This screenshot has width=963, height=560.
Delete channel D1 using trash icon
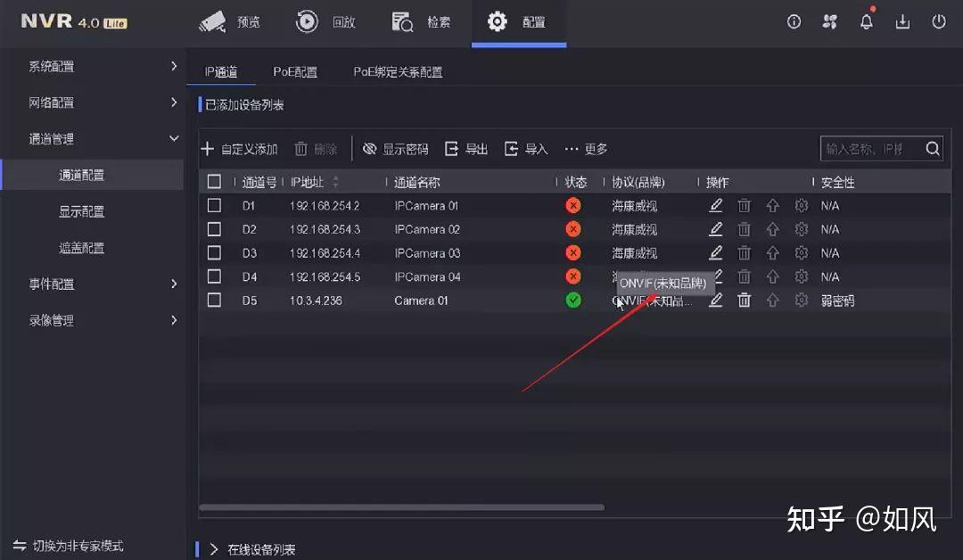click(744, 205)
